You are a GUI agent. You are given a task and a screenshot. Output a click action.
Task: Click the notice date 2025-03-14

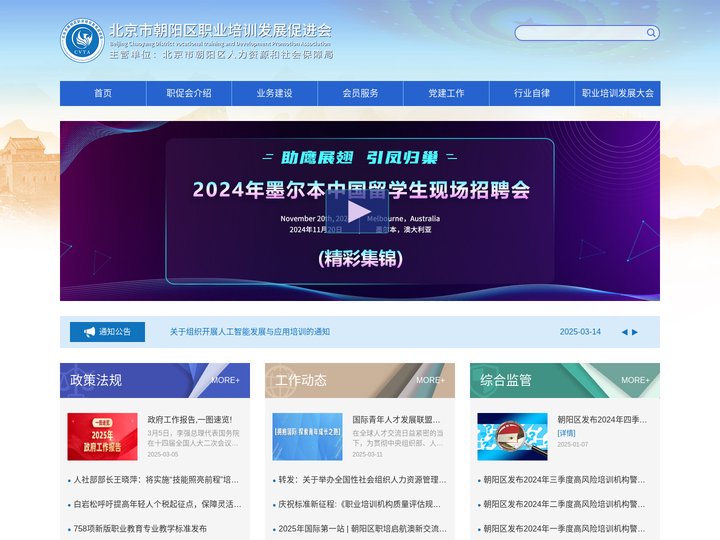[x=580, y=332]
